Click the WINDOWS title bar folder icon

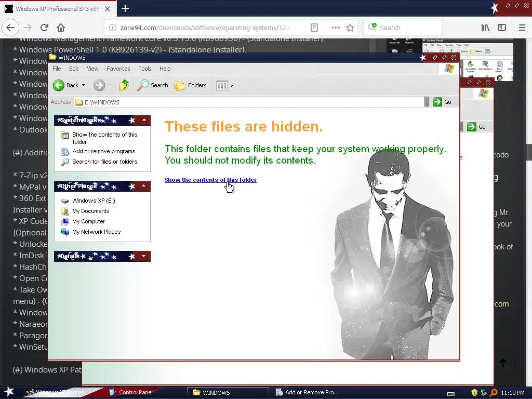pos(52,57)
